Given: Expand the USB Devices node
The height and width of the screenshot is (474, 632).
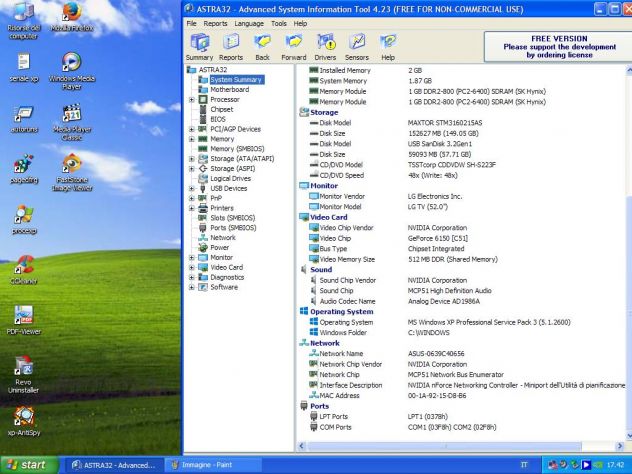Looking at the screenshot, I should (192, 188).
